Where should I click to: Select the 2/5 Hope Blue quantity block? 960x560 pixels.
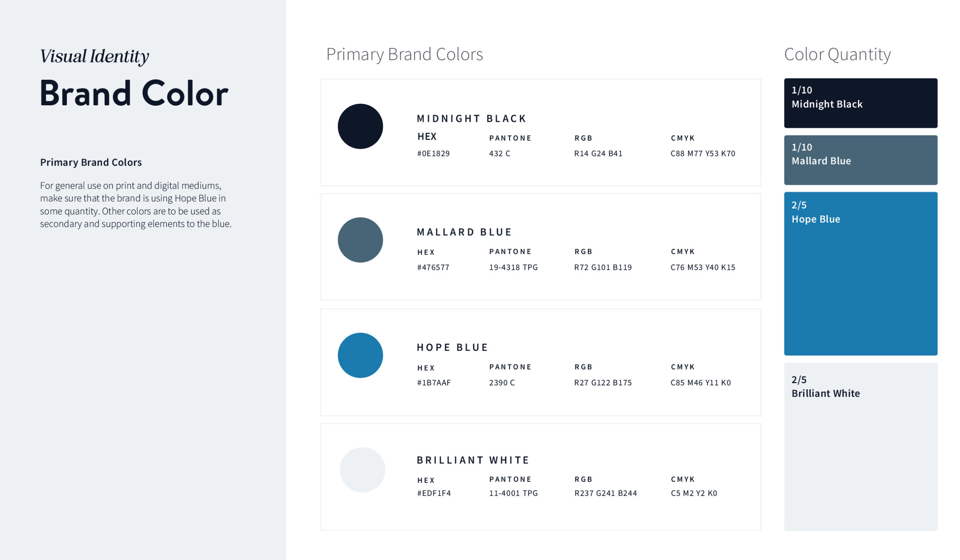[x=860, y=273]
